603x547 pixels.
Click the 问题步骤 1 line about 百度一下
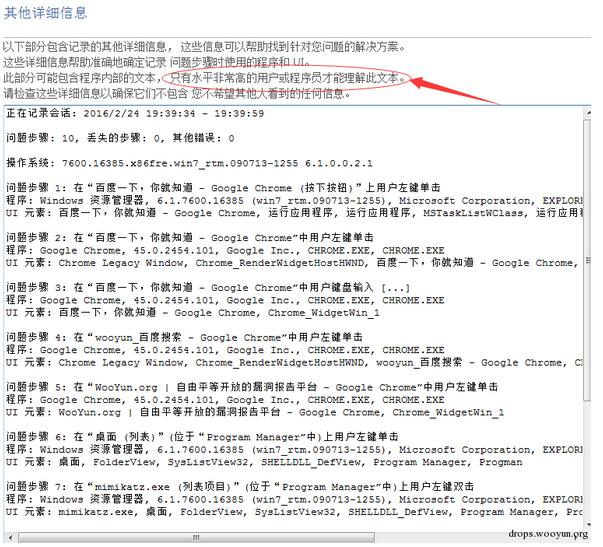click(223, 188)
